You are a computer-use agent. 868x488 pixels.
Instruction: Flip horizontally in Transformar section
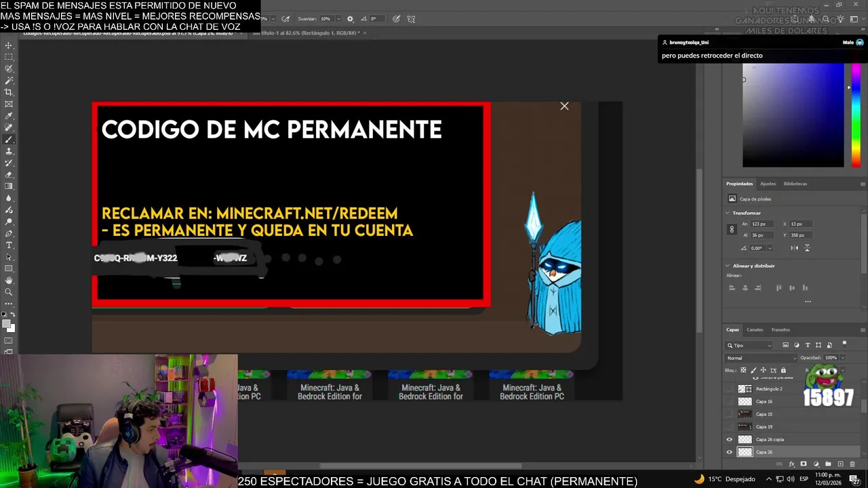point(794,248)
